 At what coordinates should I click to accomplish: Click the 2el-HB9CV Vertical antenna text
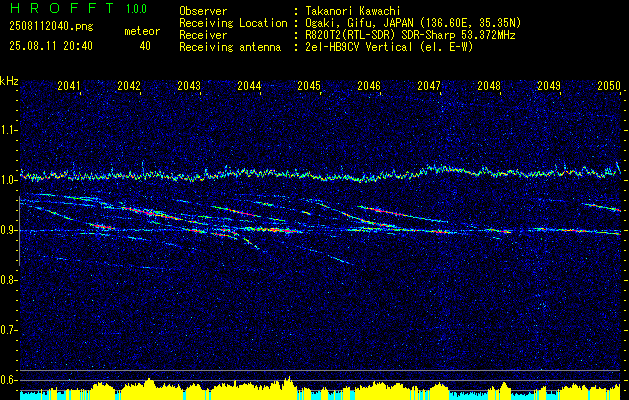tap(389, 47)
